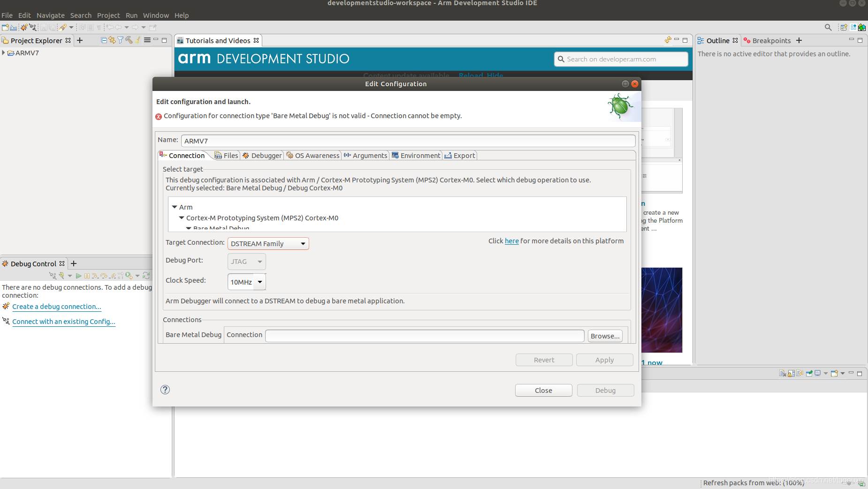Open the Project Explorer filter icon
The width and height of the screenshot is (868, 489).
coord(121,40)
